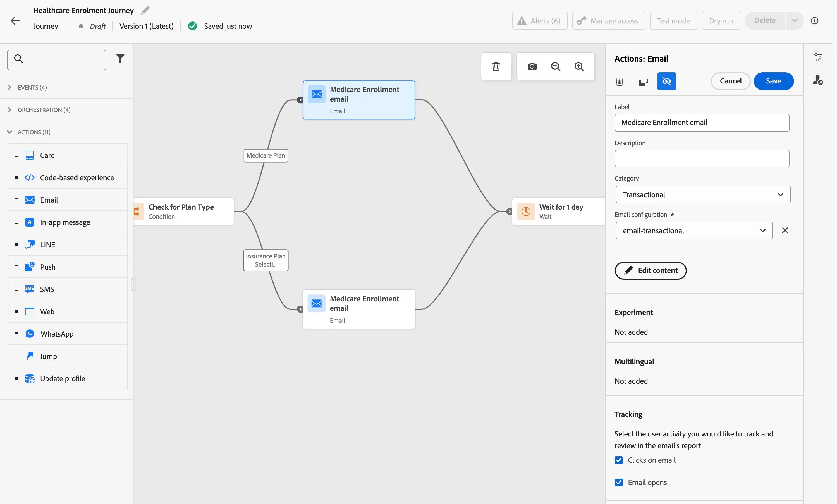Edit journey name with pencil icon
Image resolution: width=837 pixels, height=504 pixels.
(145, 11)
